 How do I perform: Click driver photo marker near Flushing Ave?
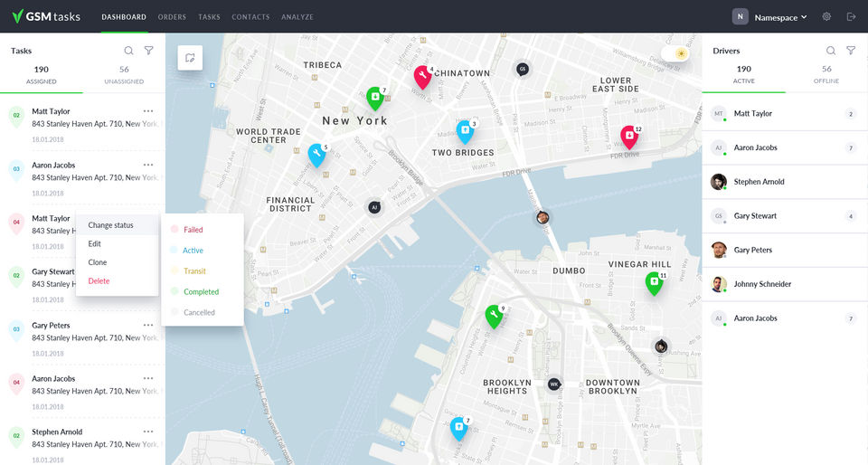660,346
